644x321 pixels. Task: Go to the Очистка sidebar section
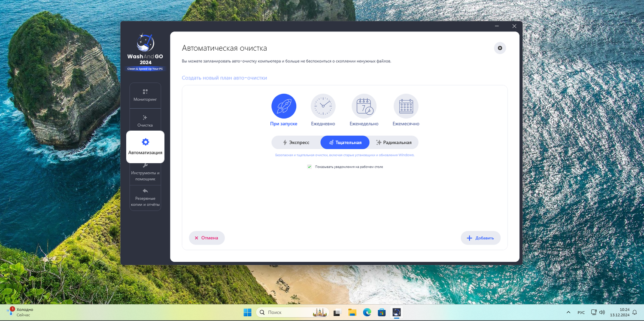click(145, 121)
